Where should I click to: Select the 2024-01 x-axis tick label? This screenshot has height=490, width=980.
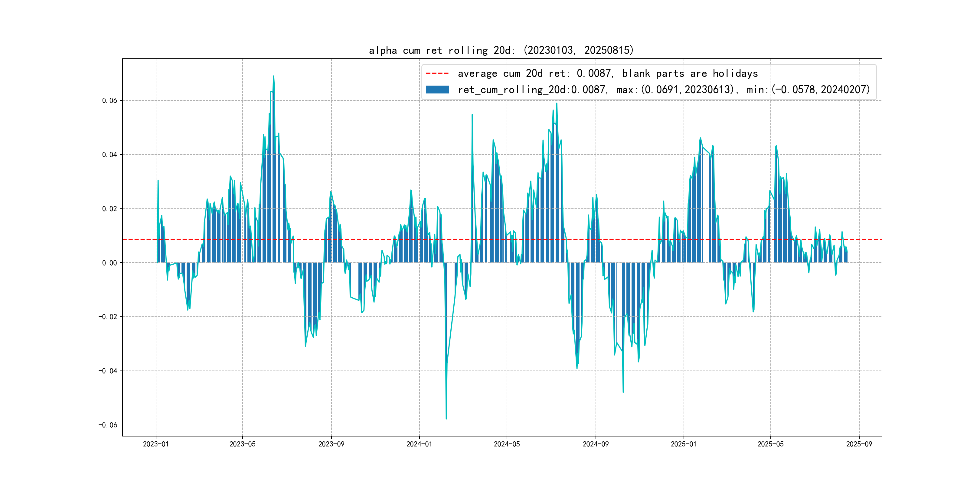419,444
